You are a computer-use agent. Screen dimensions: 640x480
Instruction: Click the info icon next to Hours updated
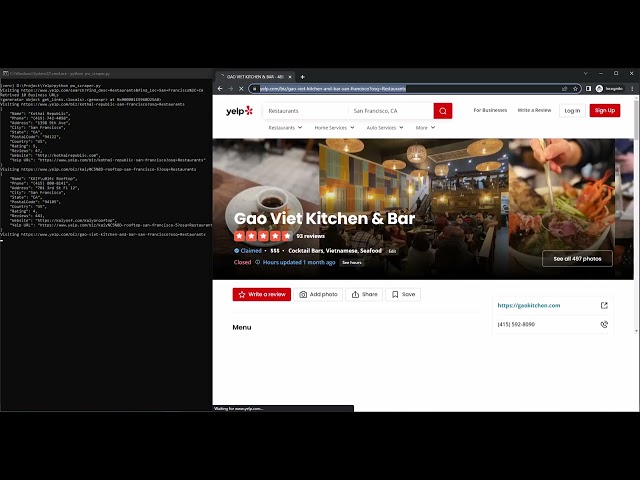(x=258, y=262)
